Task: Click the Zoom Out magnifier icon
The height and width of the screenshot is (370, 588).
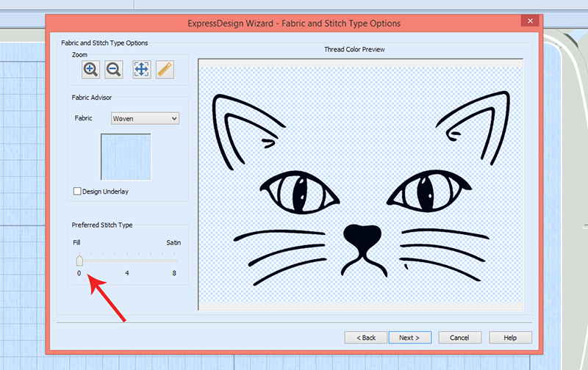Action: click(x=114, y=70)
